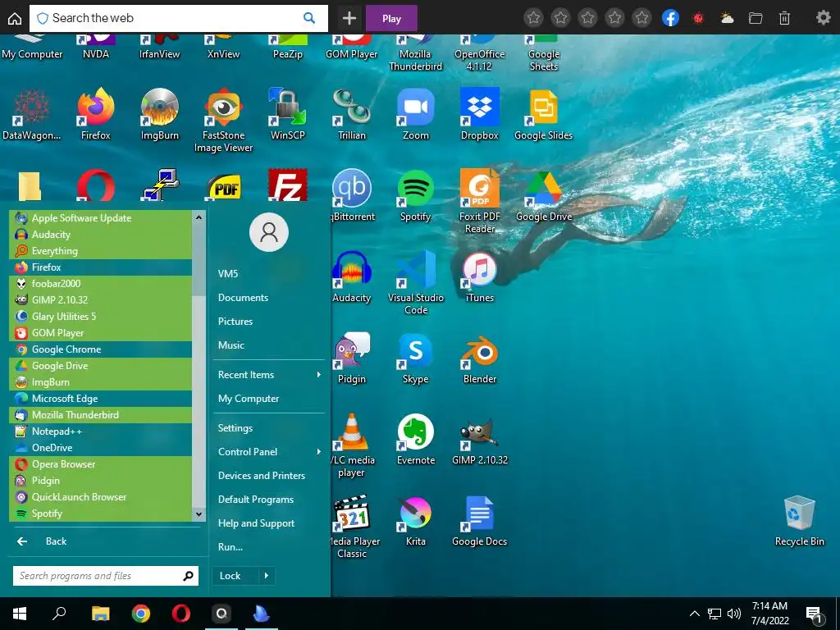
Task: Open the Evernote desktop shortcut
Action: (416, 440)
